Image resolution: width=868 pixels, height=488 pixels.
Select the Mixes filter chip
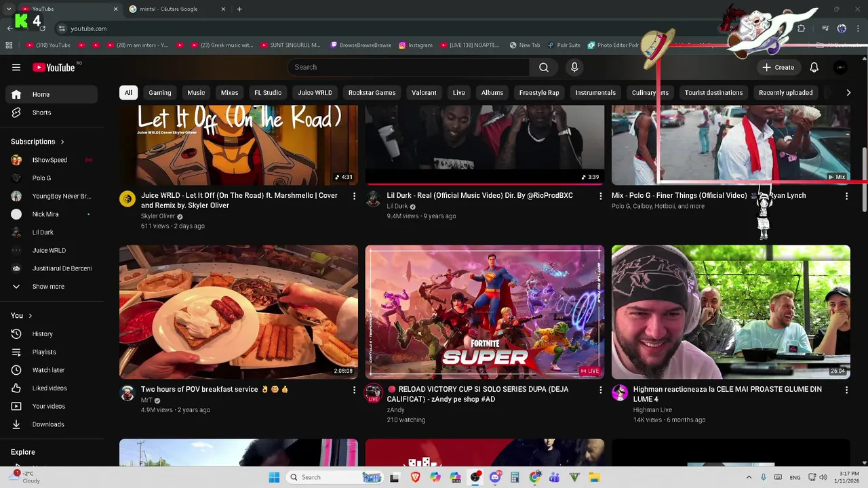click(229, 93)
